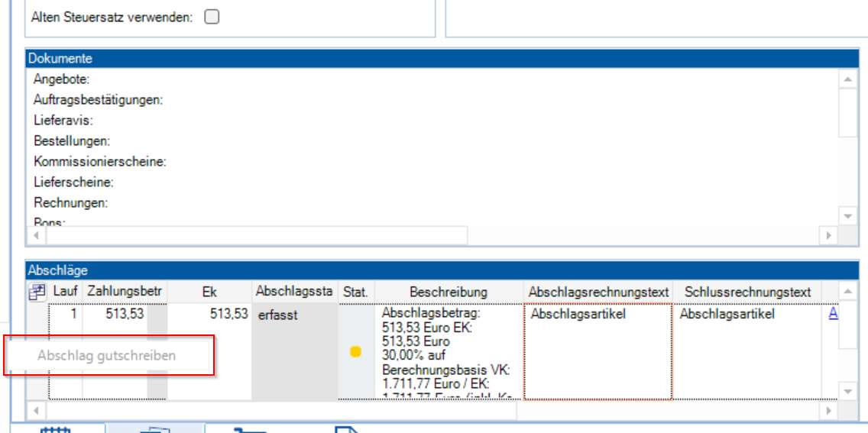Open the column chooser icon in Abschläge grid
The image size is (868, 433).
point(37,292)
